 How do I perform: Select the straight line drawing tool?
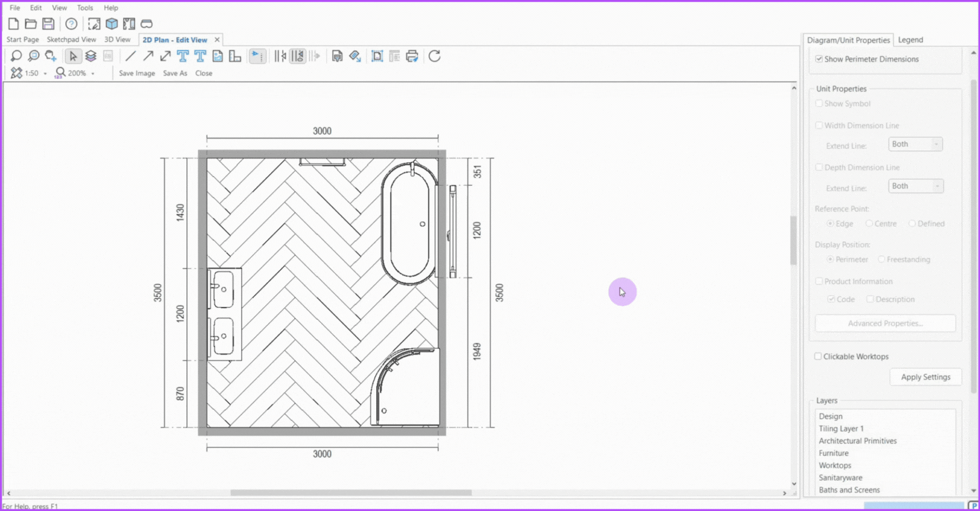pyautogui.click(x=130, y=56)
